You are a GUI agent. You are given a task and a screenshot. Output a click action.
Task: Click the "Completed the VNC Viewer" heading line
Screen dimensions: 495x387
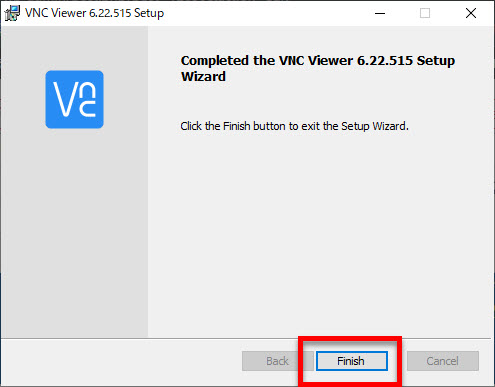[318, 61]
